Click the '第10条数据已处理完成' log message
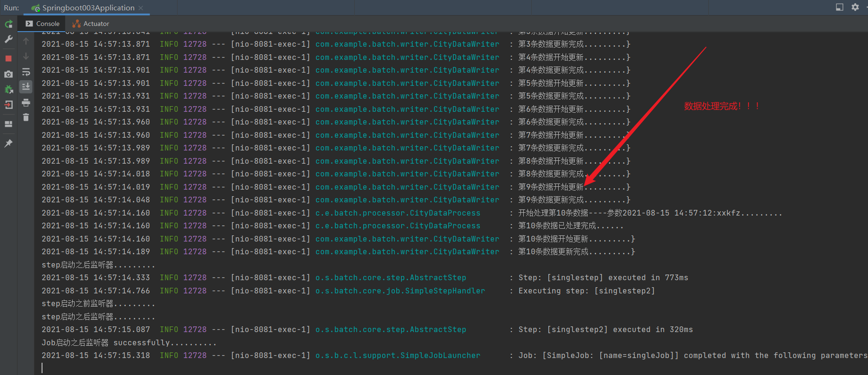 click(x=571, y=226)
